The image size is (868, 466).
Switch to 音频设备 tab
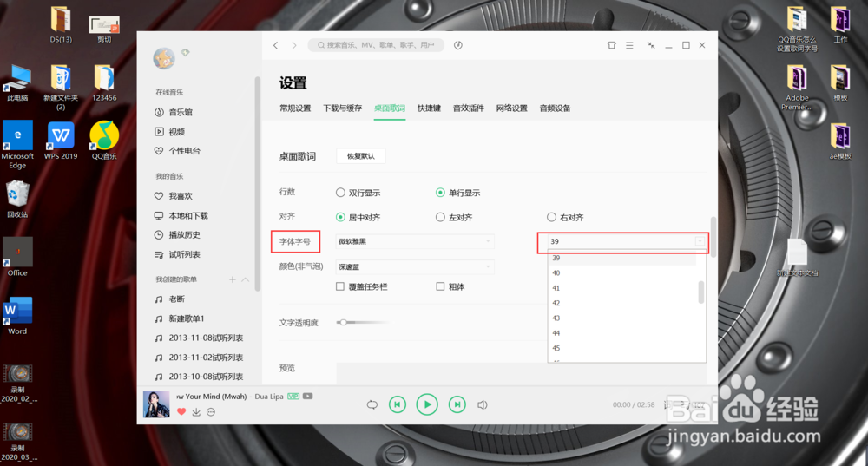(x=556, y=108)
